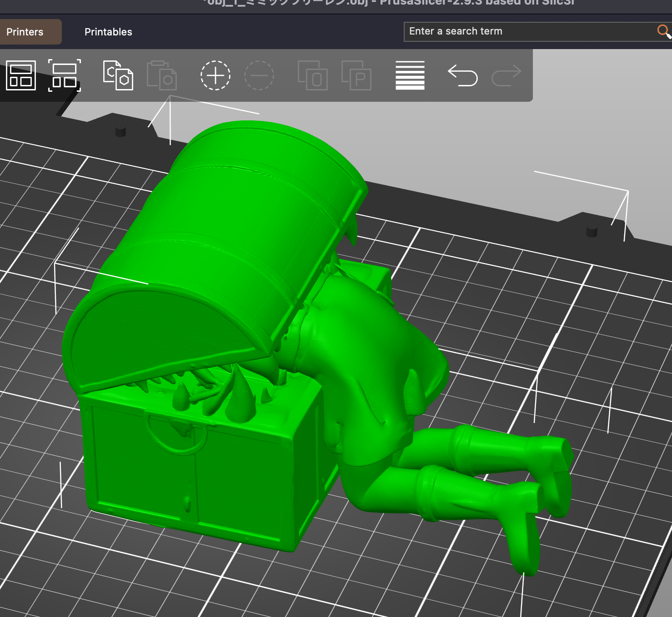This screenshot has height=617, width=672.
Task: Click the Arrange selection icon
Action: (65, 75)
